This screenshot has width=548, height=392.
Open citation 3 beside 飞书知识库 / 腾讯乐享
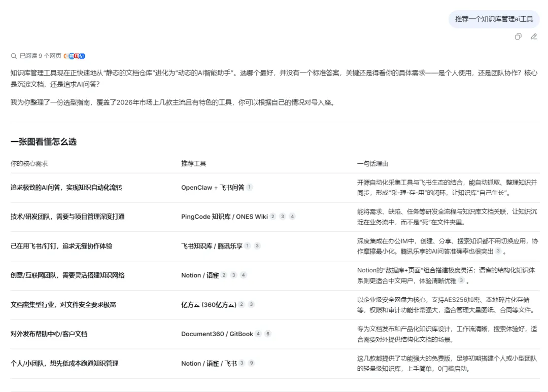click(257, 246)
